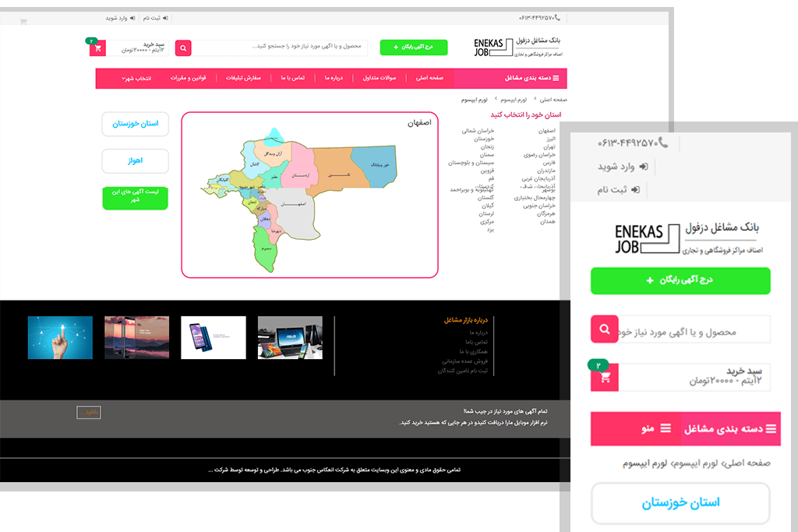Expand the mobile دسته بندی مشاغل categories menu

click(730, 428)
